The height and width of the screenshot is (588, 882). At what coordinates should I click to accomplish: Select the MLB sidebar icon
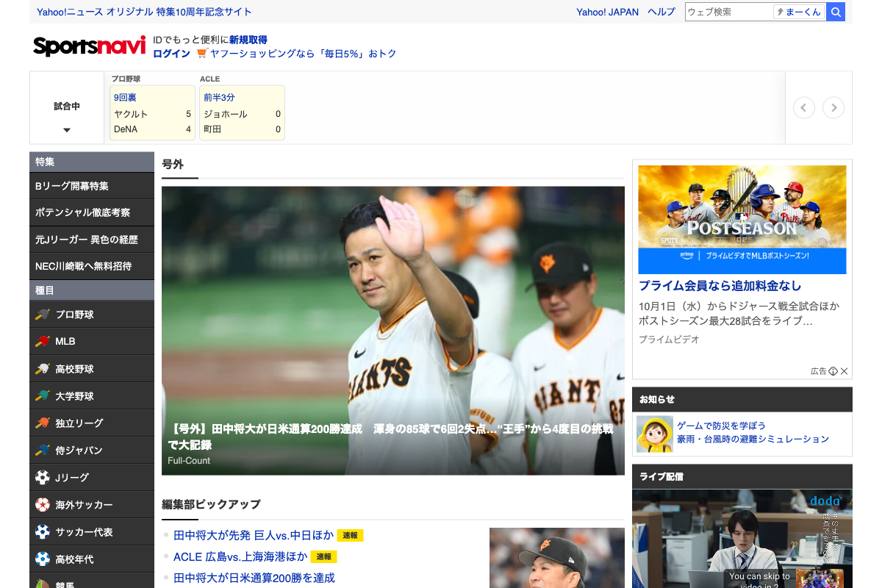[43, 342]
